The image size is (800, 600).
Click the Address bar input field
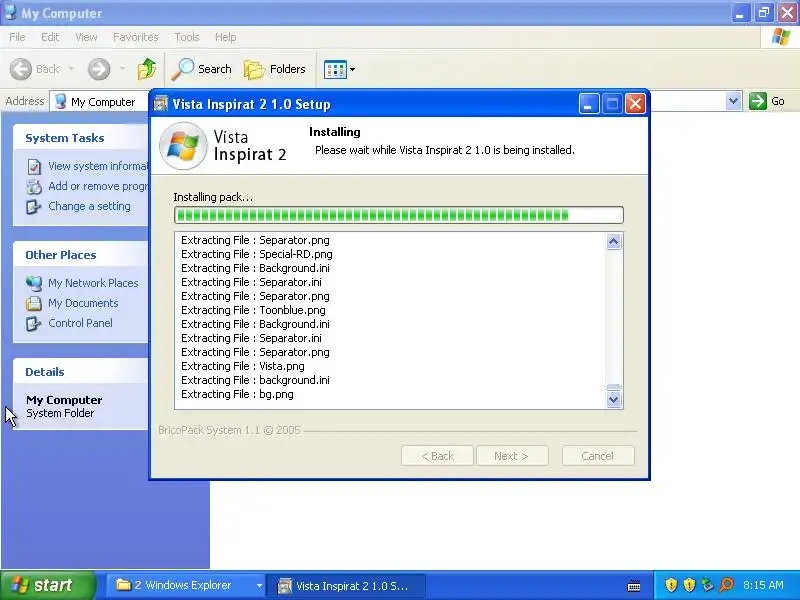coord(99,101)
